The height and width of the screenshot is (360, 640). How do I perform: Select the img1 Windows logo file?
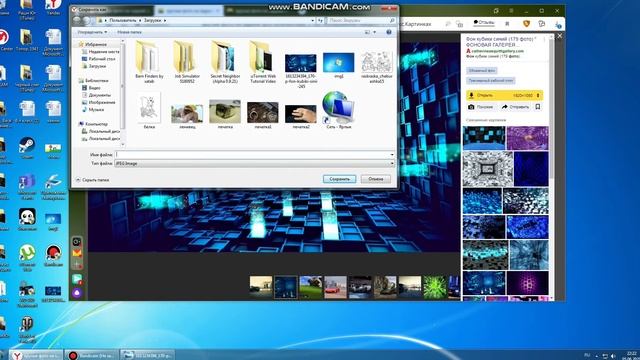coord(338,64)
